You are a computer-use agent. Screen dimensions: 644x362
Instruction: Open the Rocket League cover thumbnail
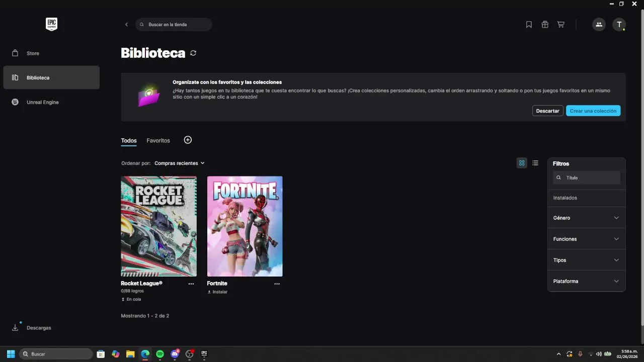coord(159,226)
